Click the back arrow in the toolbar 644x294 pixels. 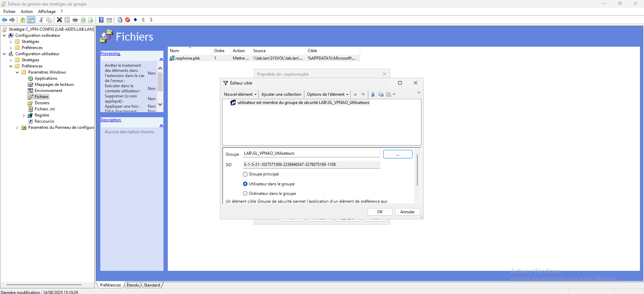click(4, 20)
